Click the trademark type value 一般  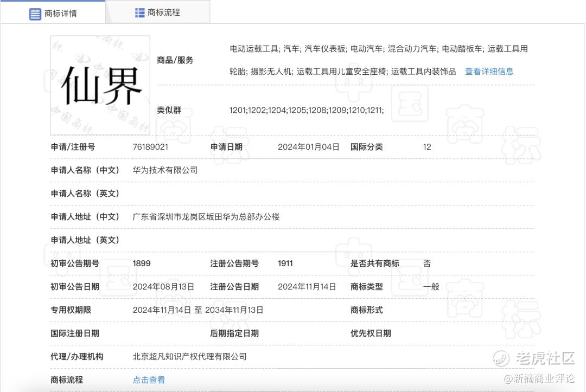pyautogui.click(x=431, y=287)
